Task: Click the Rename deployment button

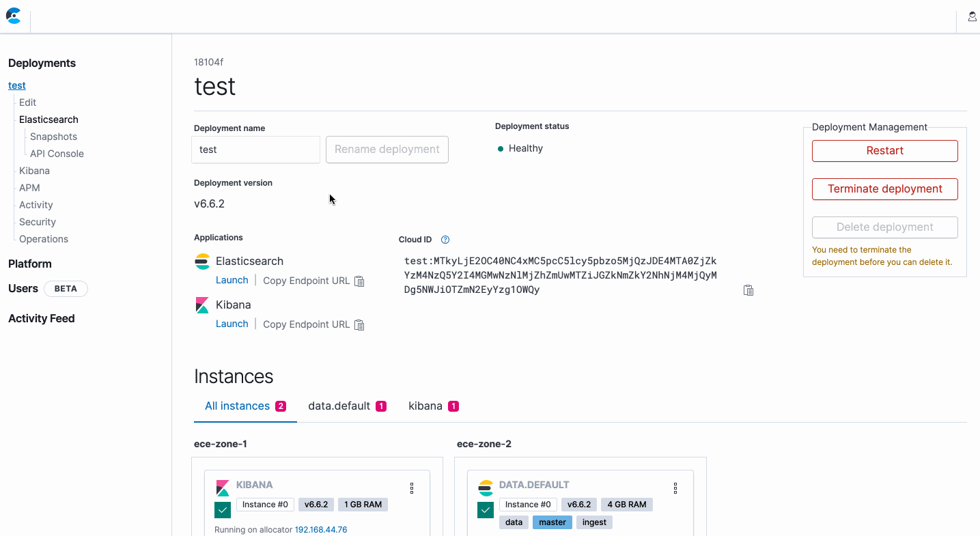Action: 387,150
